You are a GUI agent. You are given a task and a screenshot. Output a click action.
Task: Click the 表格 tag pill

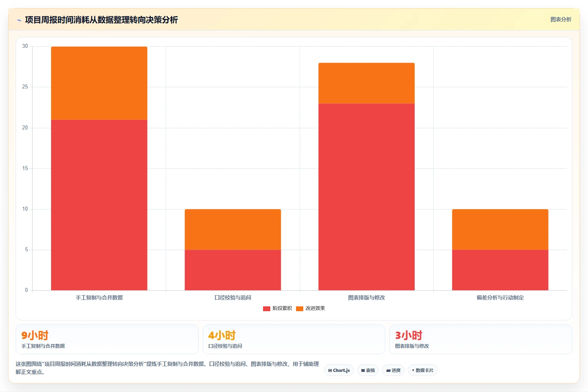[x=368, y=370]
